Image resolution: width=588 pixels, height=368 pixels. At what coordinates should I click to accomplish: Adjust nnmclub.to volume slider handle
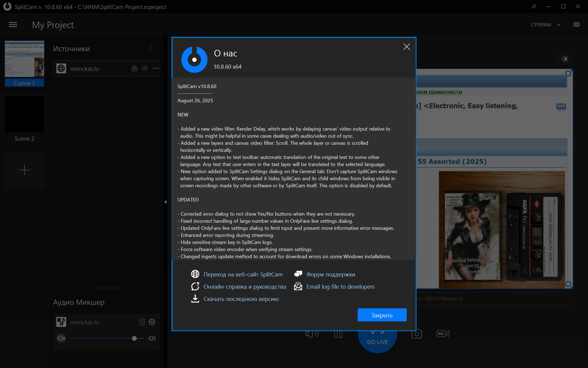point(134,338)
